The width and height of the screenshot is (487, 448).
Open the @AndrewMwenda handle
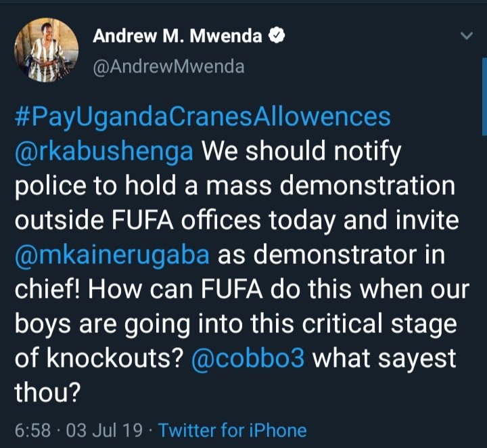click(168, 67)
